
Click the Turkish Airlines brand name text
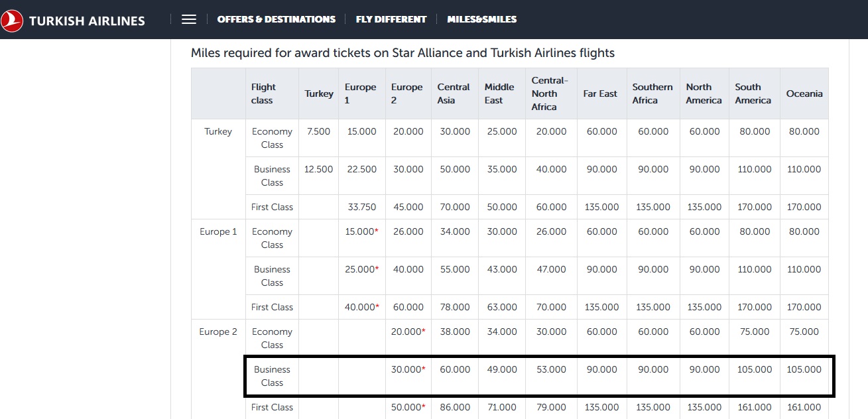87,21
